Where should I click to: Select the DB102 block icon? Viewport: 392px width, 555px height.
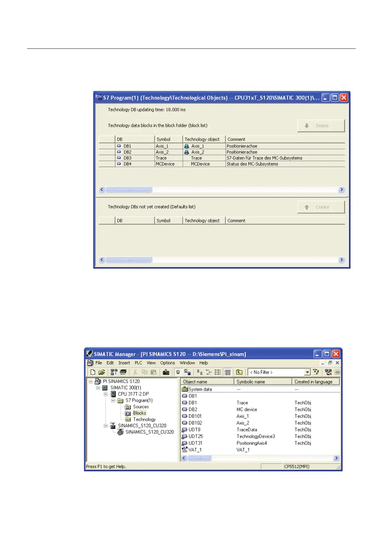(185, 423)
